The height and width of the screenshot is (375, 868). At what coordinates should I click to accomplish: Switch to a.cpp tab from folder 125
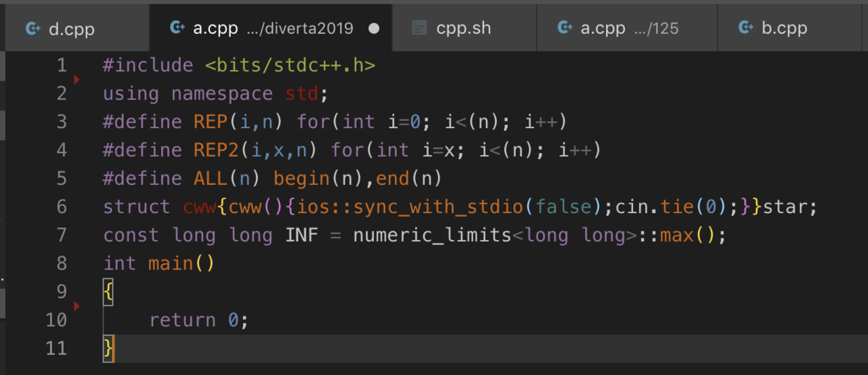627,29
